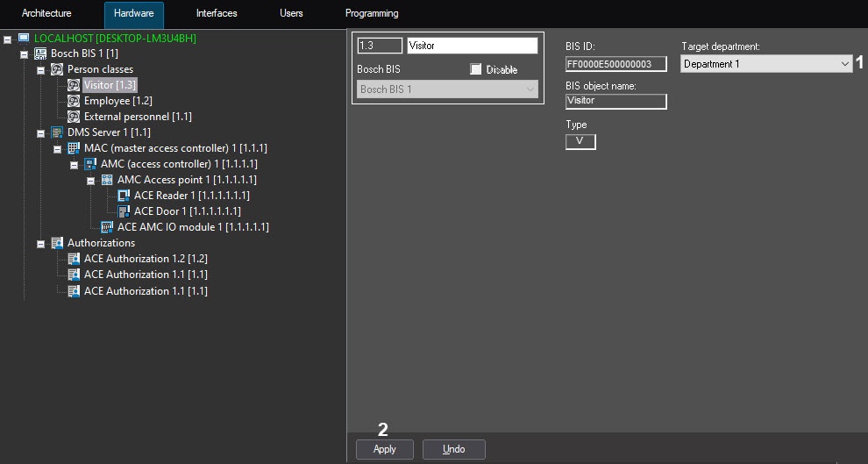Image resolution: width=868 pixels, height=464 pixels.
Task: Click the BIS object name field
Action: pos(615,101)
